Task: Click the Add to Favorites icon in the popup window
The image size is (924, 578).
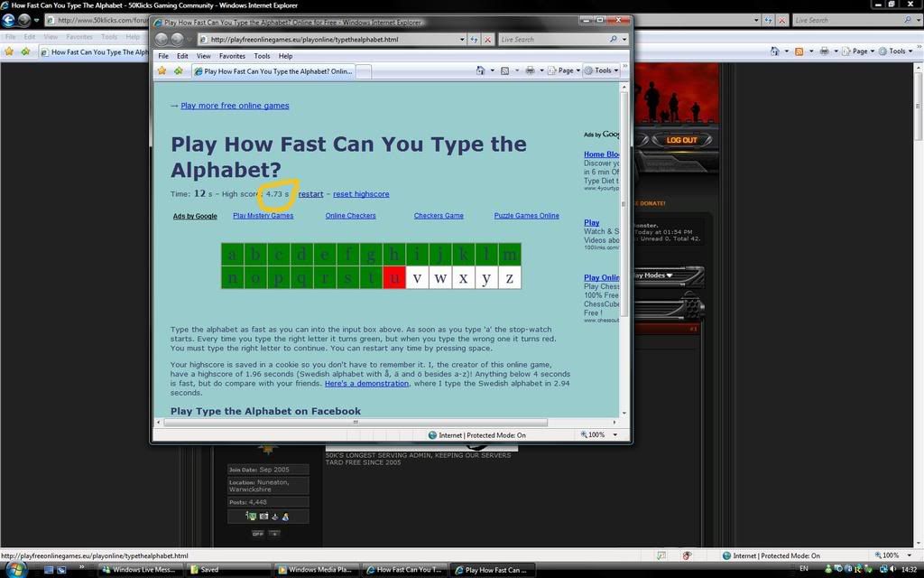Action: coord(178,70)
